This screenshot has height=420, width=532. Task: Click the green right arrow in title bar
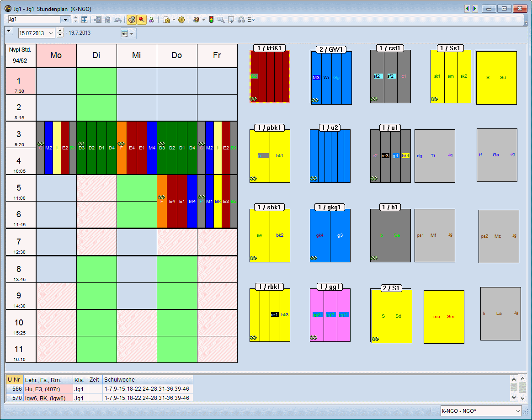(x=475, y=9)
